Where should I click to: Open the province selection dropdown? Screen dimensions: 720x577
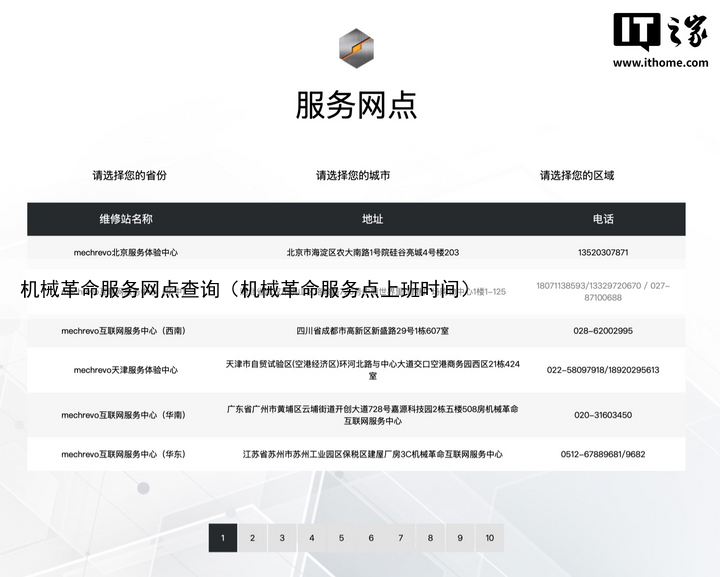[130, 175]
